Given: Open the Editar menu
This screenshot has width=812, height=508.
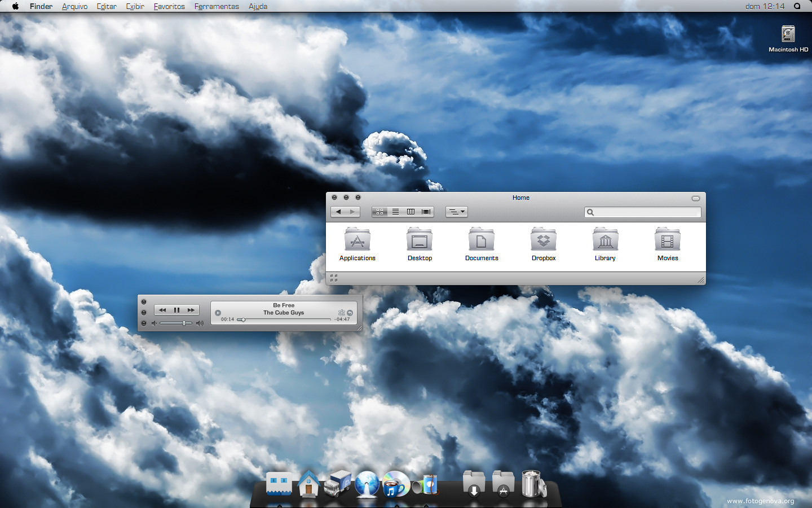Looking at the screenshot, I should (x=107, y=6).
